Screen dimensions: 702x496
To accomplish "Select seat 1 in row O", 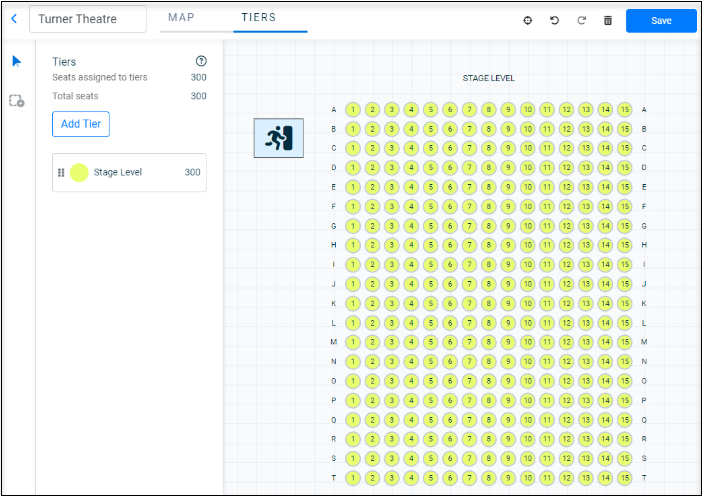I will (353, 381).
